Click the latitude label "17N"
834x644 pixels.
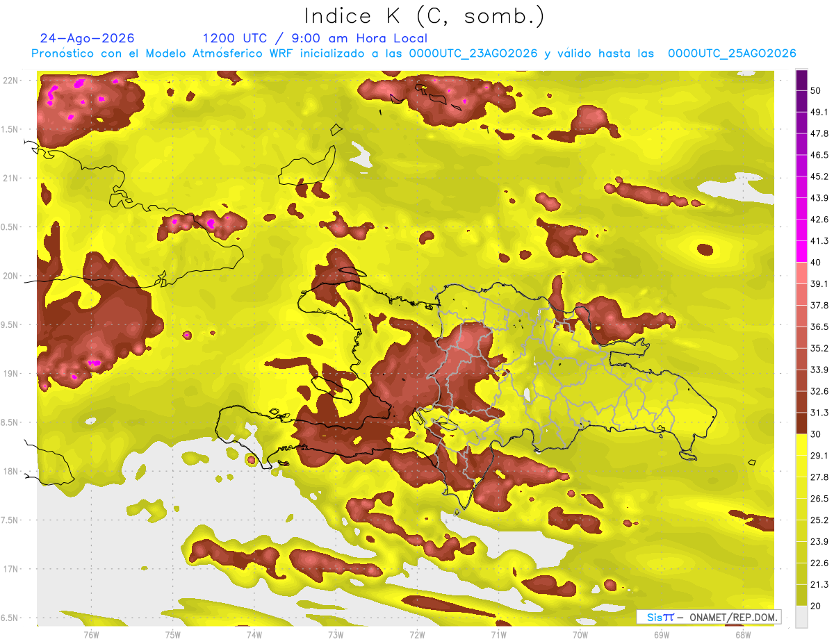11,570
